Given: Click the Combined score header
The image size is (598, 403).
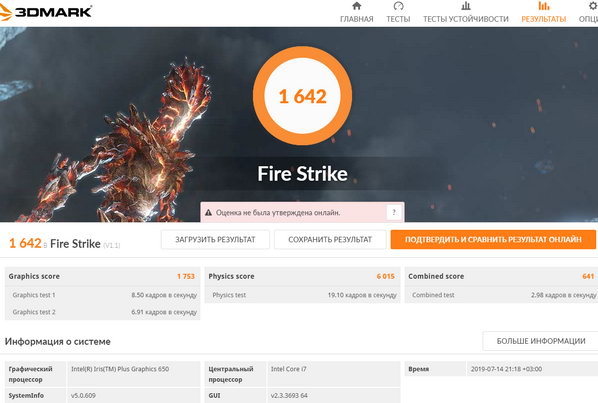Looking at the screenshot, I should tap(436, 276).
